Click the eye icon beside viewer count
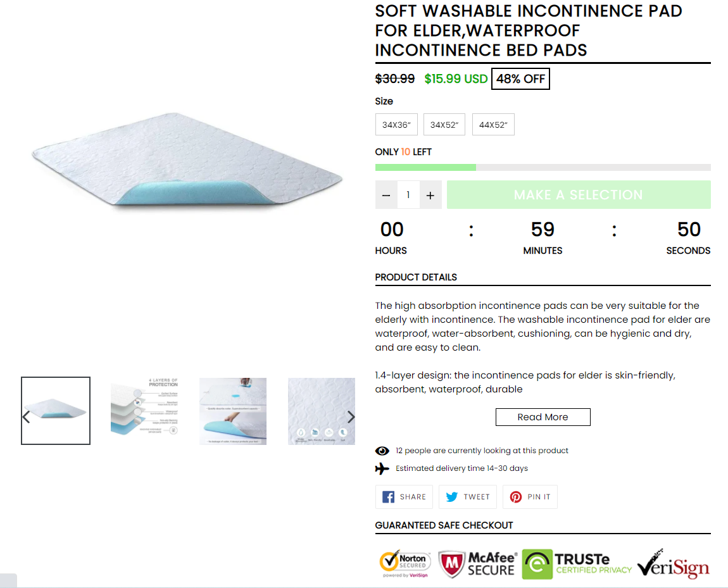The width and height of the screenshot is (728, 588). pyautogui.click(x=382, y=451)
